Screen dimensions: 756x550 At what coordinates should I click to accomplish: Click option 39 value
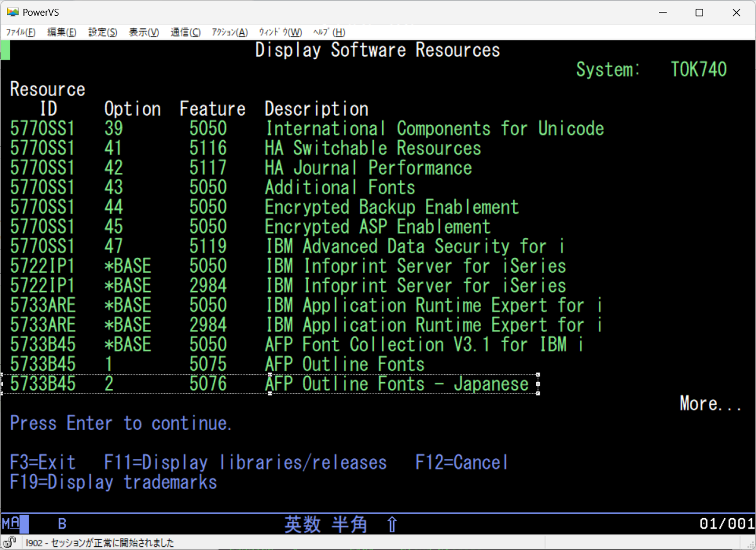114,129
